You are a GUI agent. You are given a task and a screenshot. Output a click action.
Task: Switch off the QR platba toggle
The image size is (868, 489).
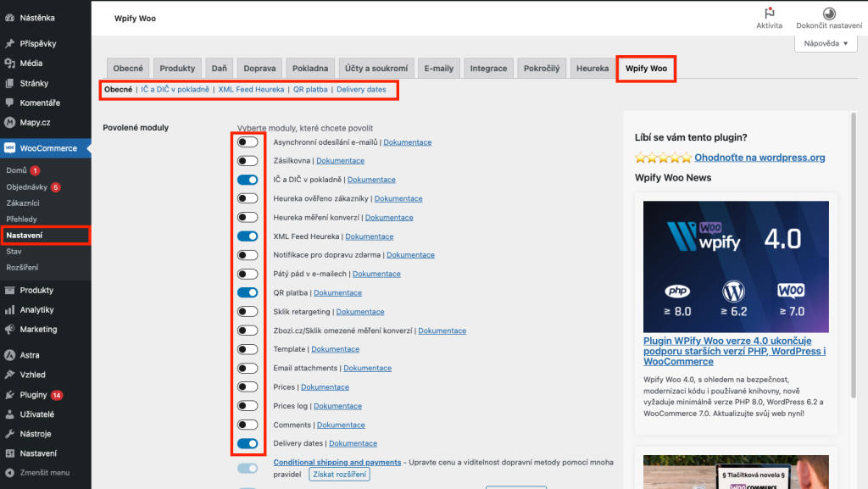click(x=248, y=292)
